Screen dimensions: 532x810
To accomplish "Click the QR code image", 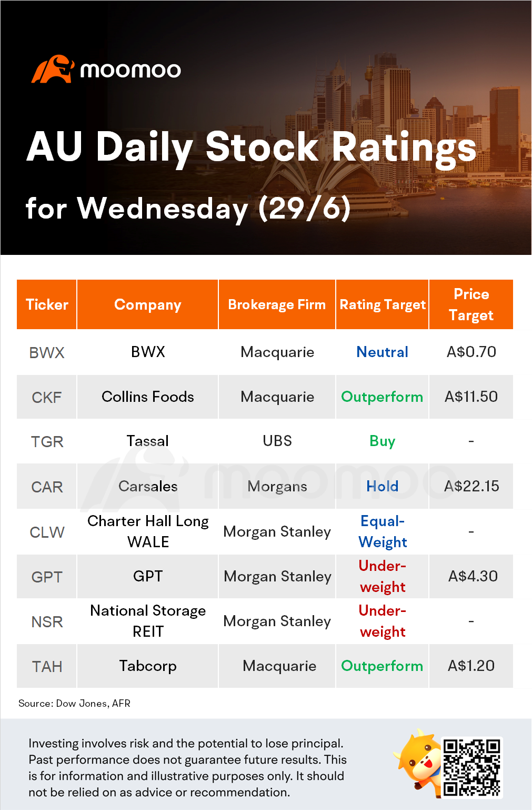I will 471,767.
